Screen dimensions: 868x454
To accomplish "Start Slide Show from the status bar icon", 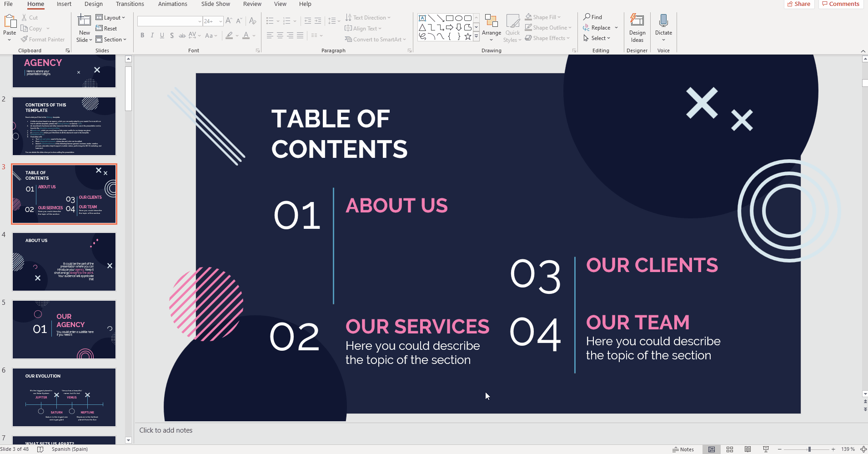I will (x=766, y=449).
